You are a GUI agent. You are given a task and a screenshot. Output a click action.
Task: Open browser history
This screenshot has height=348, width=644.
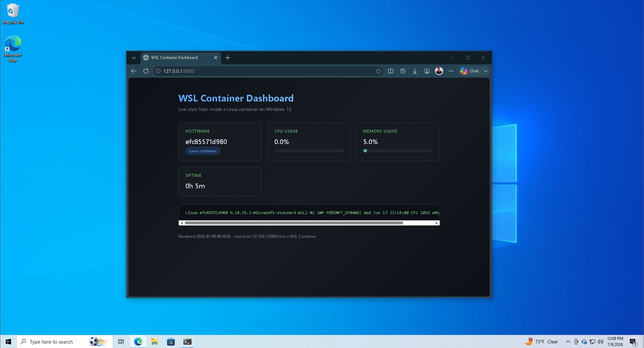click(403, 71)
